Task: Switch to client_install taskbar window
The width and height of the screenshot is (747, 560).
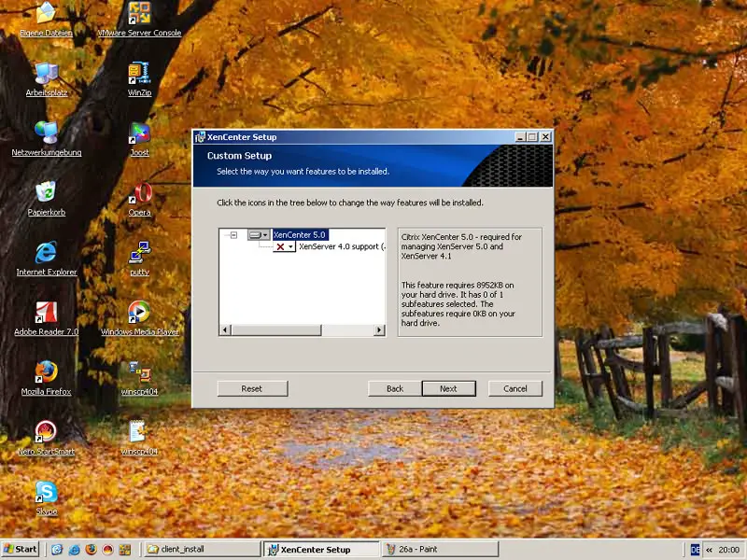Action: pyautogui.click(x=203, y=549)
